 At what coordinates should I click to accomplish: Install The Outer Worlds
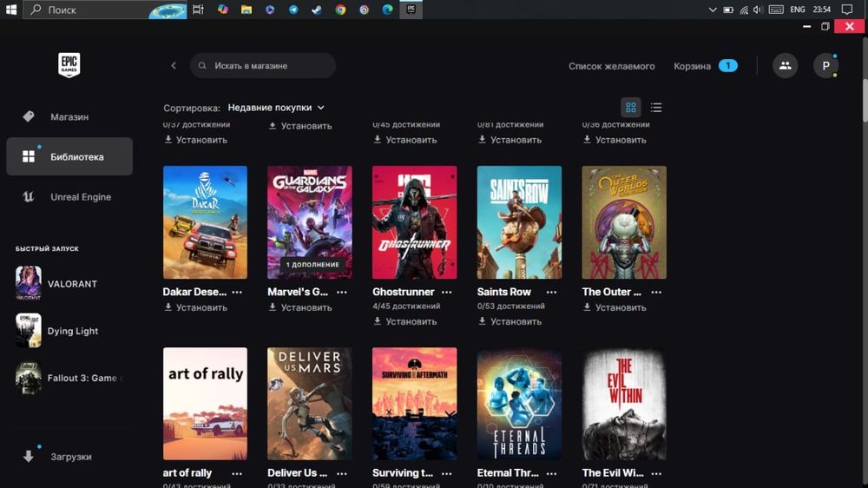tap(615, 307)
